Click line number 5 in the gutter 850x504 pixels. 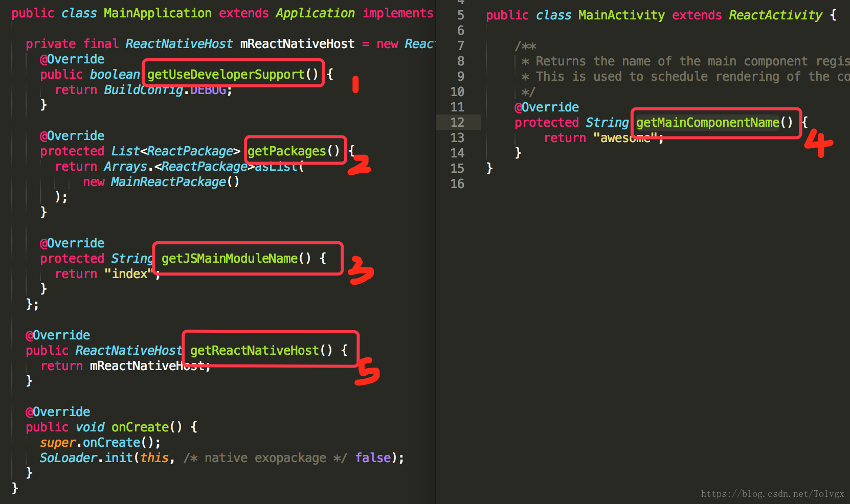[x=461, y=15]
